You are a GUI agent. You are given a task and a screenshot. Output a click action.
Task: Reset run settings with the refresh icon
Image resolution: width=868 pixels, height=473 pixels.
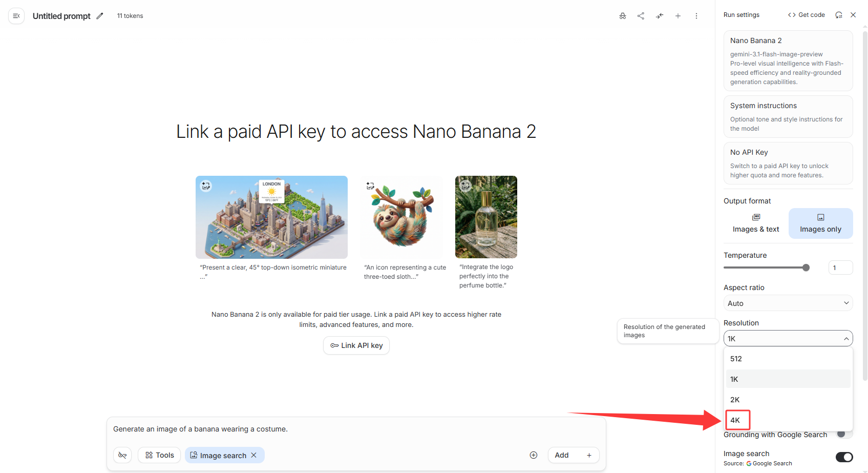[839, 15]
